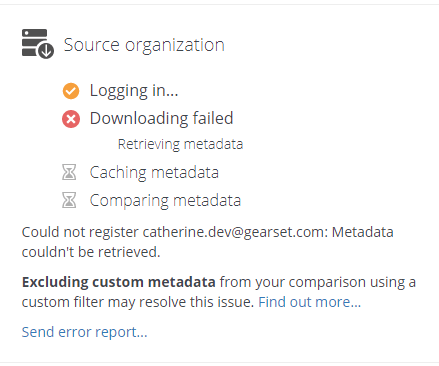Image resolution: width=439 pixels, height=366 pixels.
Task: Click the couldn't be retrieved error line
Action: pyautogui.click(x=91, y=252)
